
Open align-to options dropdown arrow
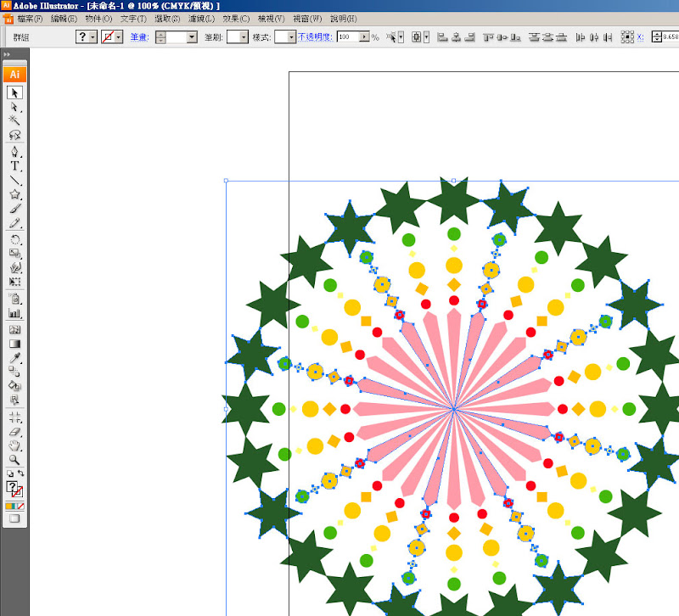[x=427, y=37]
